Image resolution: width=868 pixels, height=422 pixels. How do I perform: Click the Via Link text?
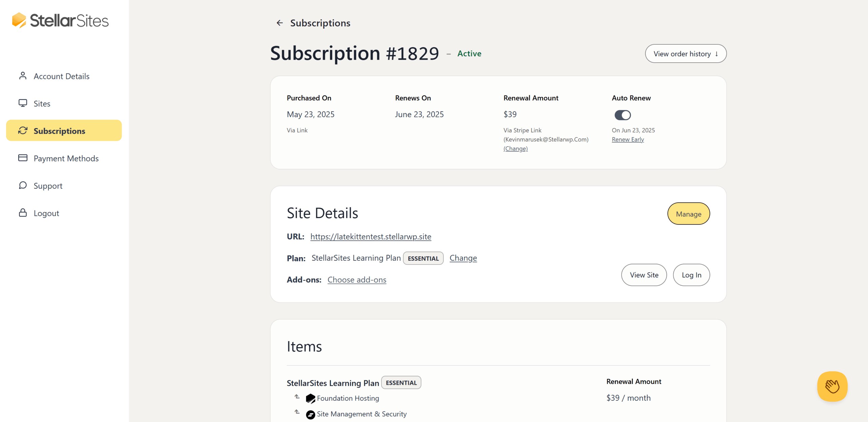tap(297, 130)
